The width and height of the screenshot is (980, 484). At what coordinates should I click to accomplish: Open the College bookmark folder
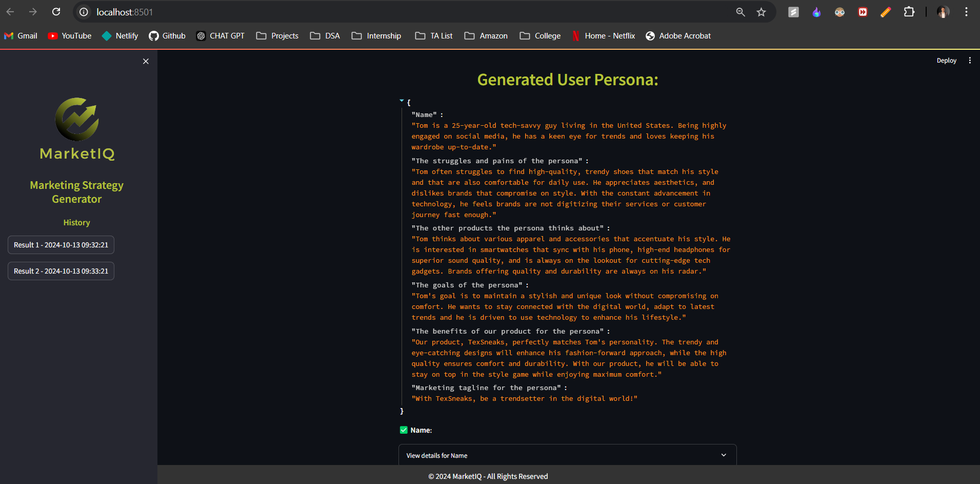[x=540, y=36]
